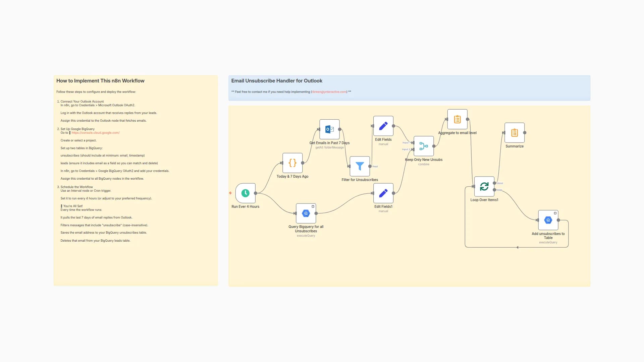The image size is (644, 362).
Task: Open the Keep Only New Unsubs merge node
Action: 423,146
